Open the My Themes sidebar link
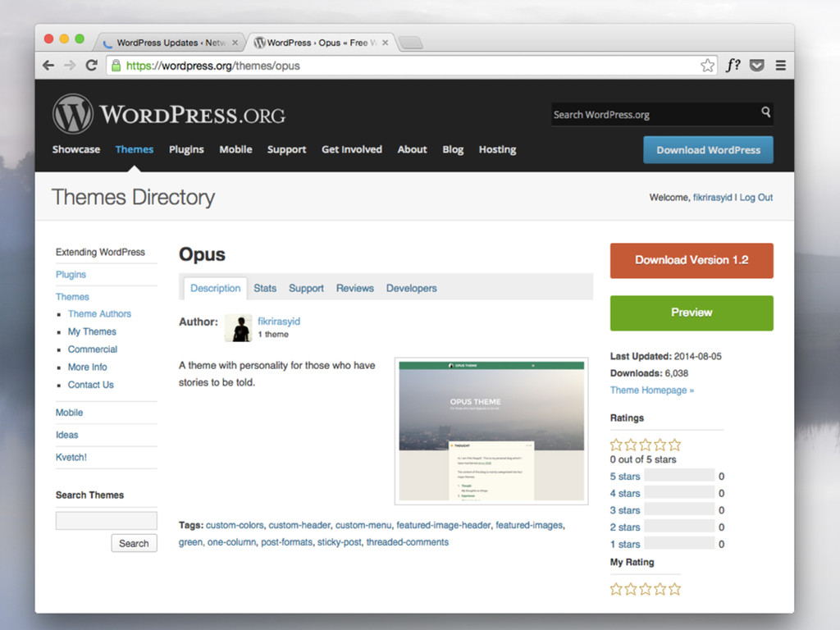 [92, 331]
